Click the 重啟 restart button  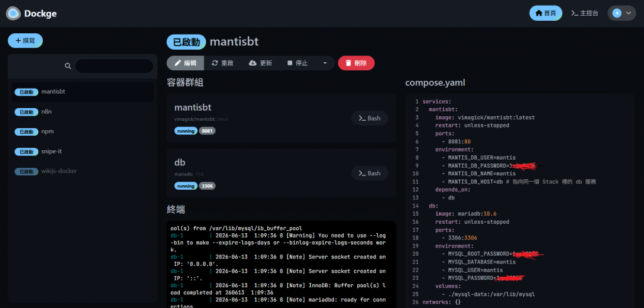click(x=223, y=63)
